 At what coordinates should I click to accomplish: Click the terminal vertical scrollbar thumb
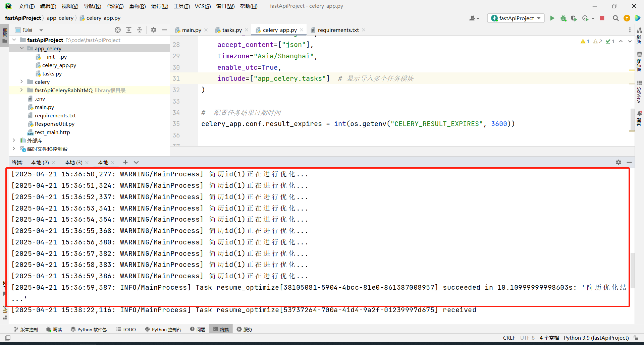632,270
